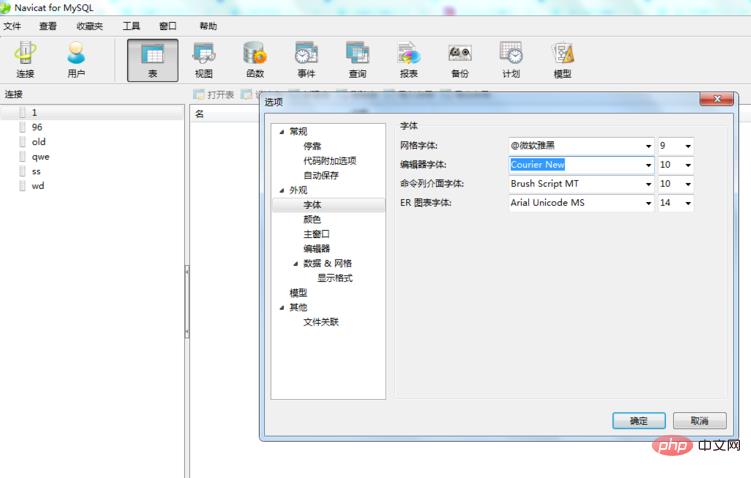Select 显示格式 in the options tree

coord(335,278)
